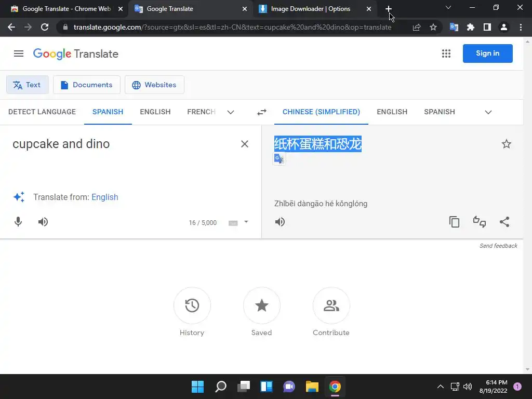Select Spanish as source language
Screen dimensions: 532x399
[x=108, y=112]
